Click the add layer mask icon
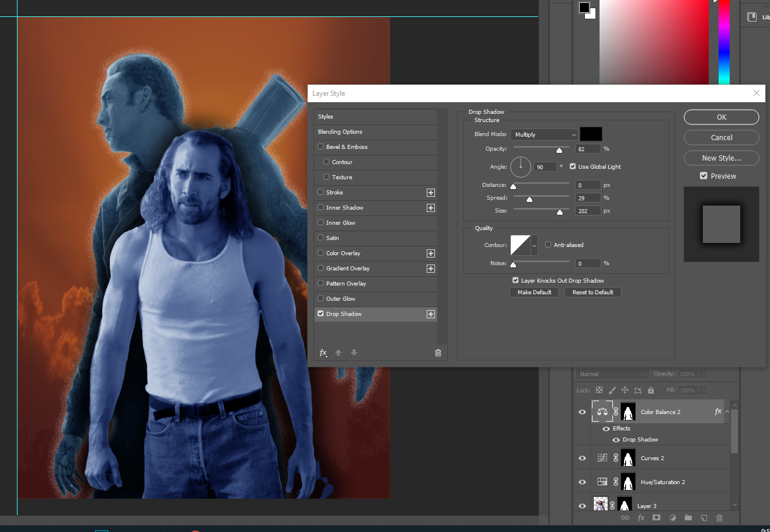Image resolution: width=770 pixels, height=532 pixels. click(x=657, y=518)
